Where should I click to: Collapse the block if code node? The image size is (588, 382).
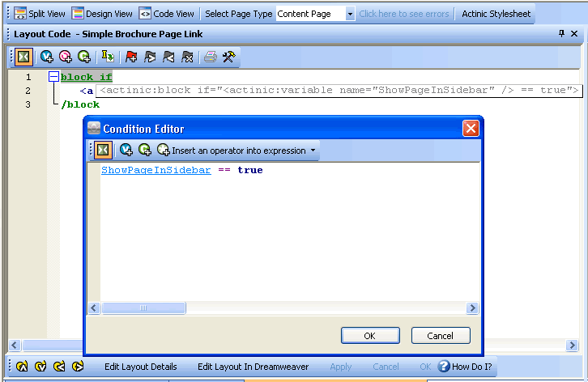53,77
